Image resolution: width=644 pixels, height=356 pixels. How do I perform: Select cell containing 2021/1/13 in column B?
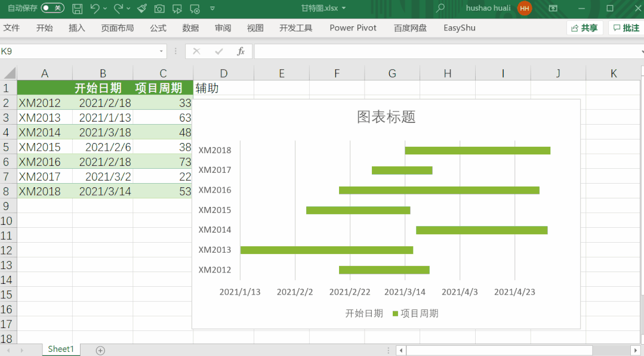coord(103,117)
